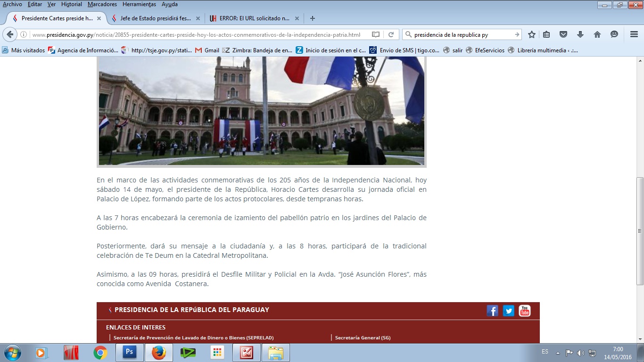The image size is (644, 362).
Task: Open the Ayuda menu
Action: [x=170, y=4]
